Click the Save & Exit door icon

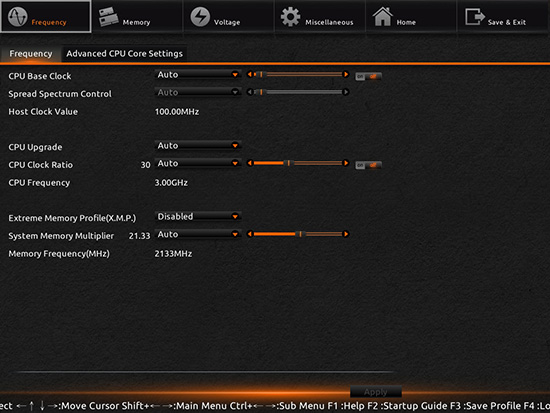coord(475,16)
